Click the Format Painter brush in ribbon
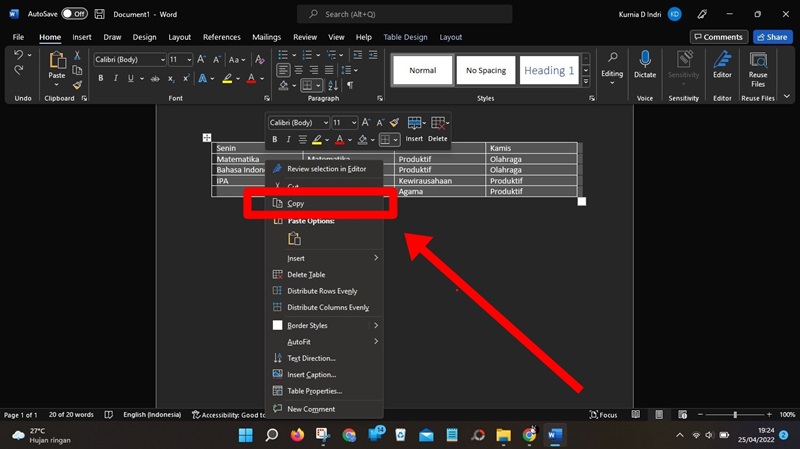Image resolution: width=800 pixels, height=449 pixels. [x=78, y=85]
